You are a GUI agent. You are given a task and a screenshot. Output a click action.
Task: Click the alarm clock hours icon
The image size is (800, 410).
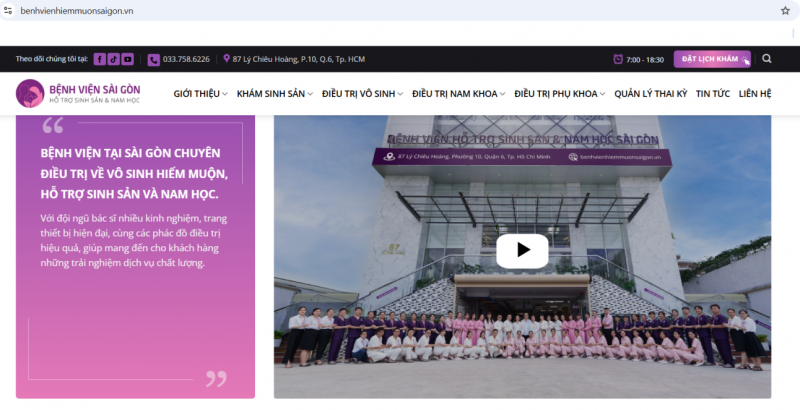click(618, 59)
